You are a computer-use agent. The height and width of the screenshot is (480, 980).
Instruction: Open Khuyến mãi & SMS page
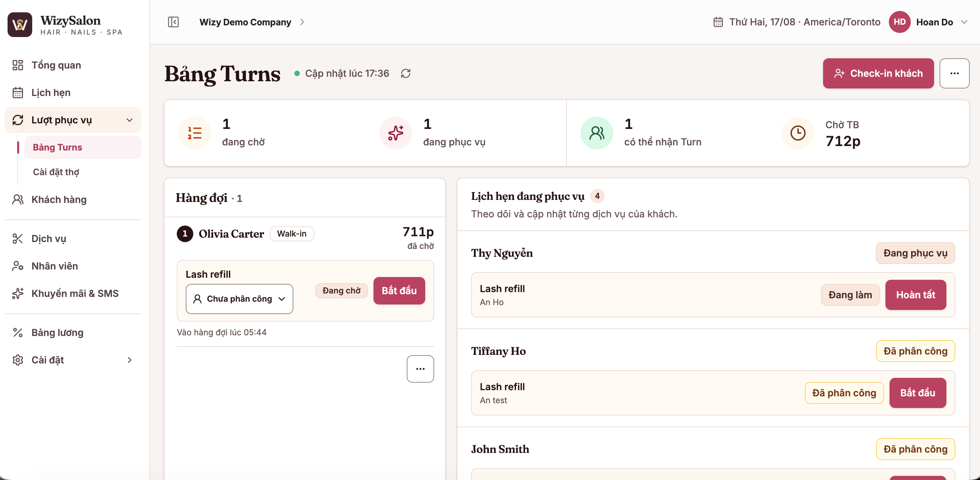pyautogui.click(x=73, y=293)
